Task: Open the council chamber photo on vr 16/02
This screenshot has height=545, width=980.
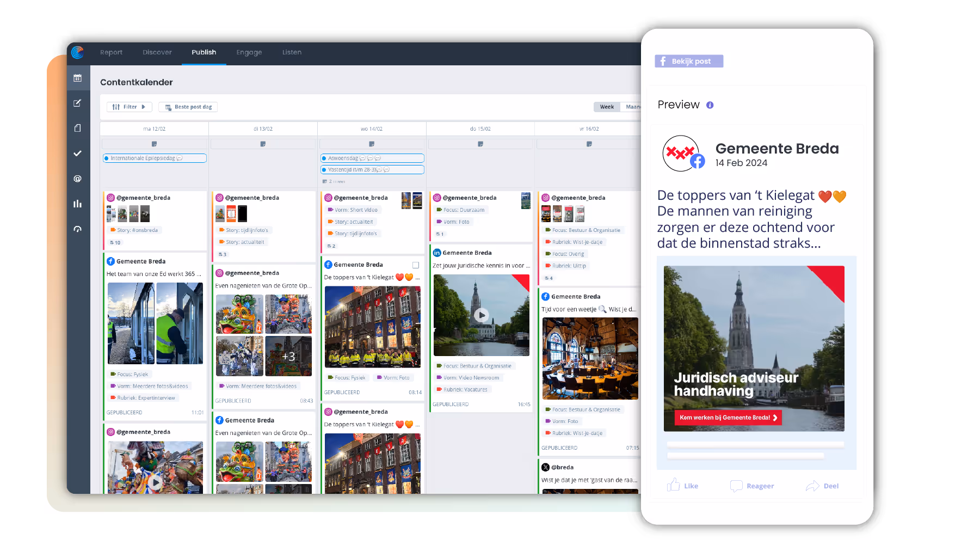Action: (590, 358)
